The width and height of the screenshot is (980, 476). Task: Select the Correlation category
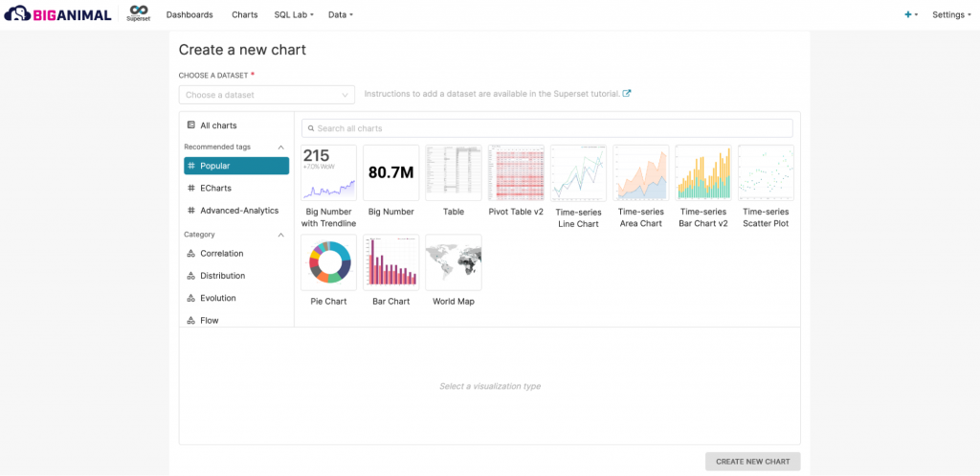pyautogui.click(x=221, y=254)
